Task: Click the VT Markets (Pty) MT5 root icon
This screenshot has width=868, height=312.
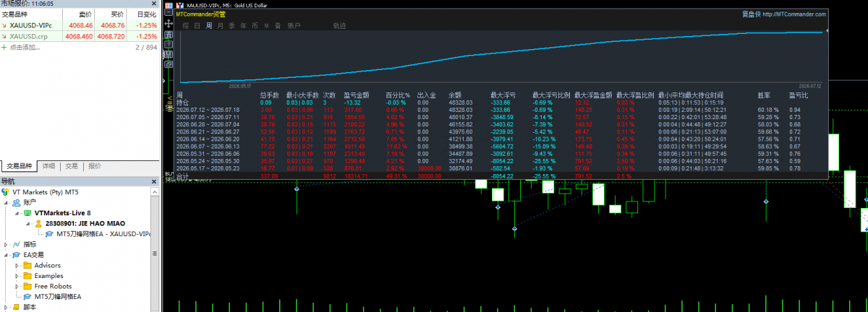Action: pos(6,193)
